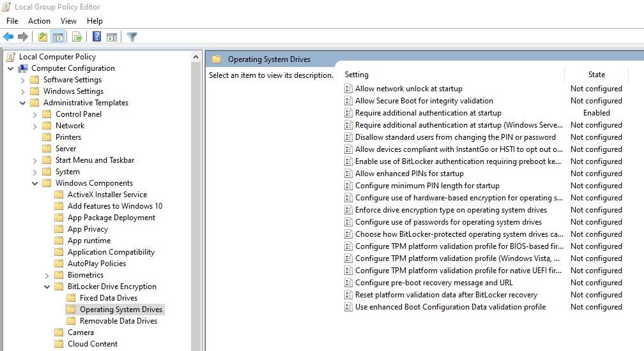Click the tree pane scrollbar up arrow

[196, 57]
